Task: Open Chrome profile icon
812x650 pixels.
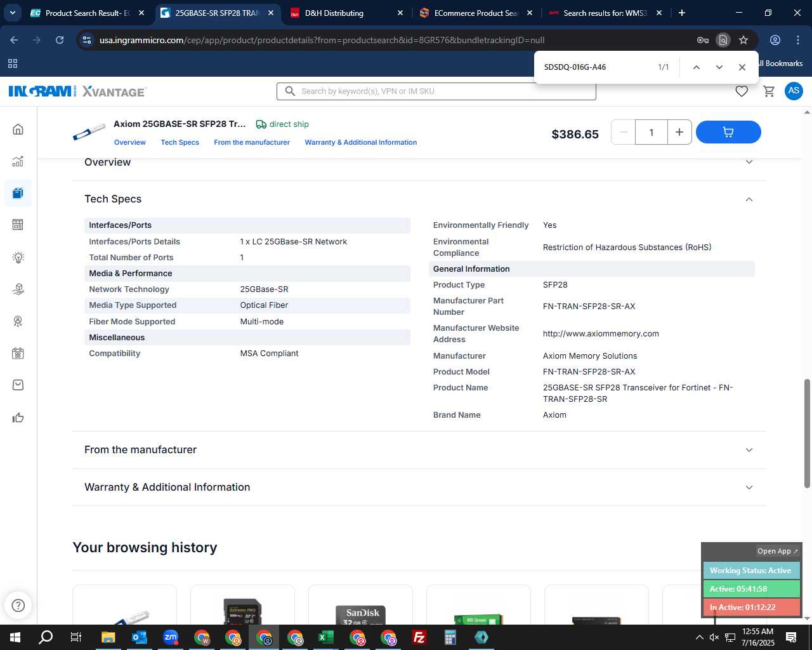Action: pyautogui.click(x=775, y=40)
